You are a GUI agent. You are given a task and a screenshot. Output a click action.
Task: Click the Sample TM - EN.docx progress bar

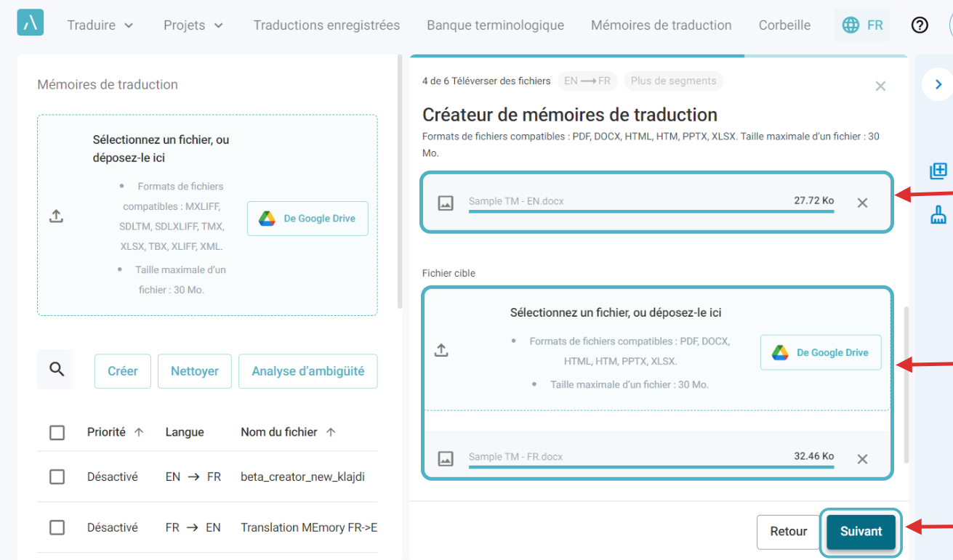tap(651, 211)
